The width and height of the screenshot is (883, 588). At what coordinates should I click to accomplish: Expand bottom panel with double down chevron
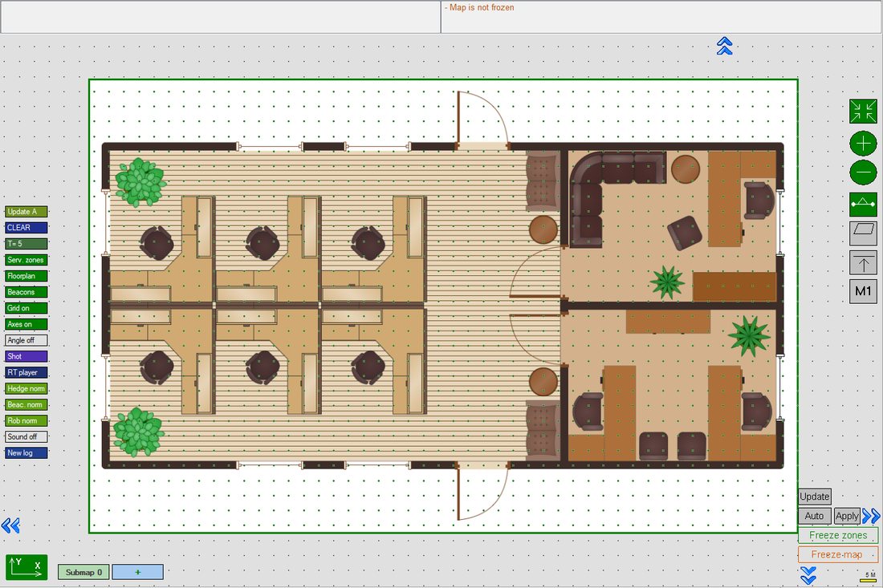pyautogui.click(x=808, y=576)
